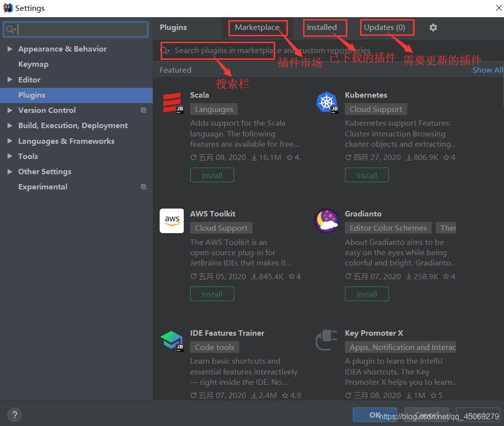Click the Featured section heading
The width and height of the screenshot is (504, 426).
click(x=175, y=70)
